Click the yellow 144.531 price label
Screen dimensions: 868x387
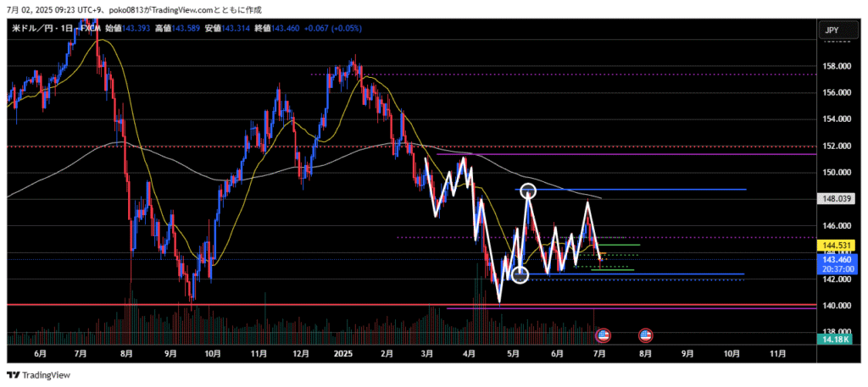(836, 245)
